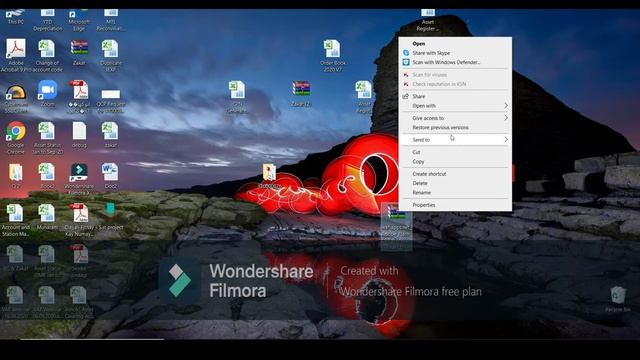Select the Account and Station Ma.. Excel file
This screenshot has width=640, height=360.
[16, 220]
